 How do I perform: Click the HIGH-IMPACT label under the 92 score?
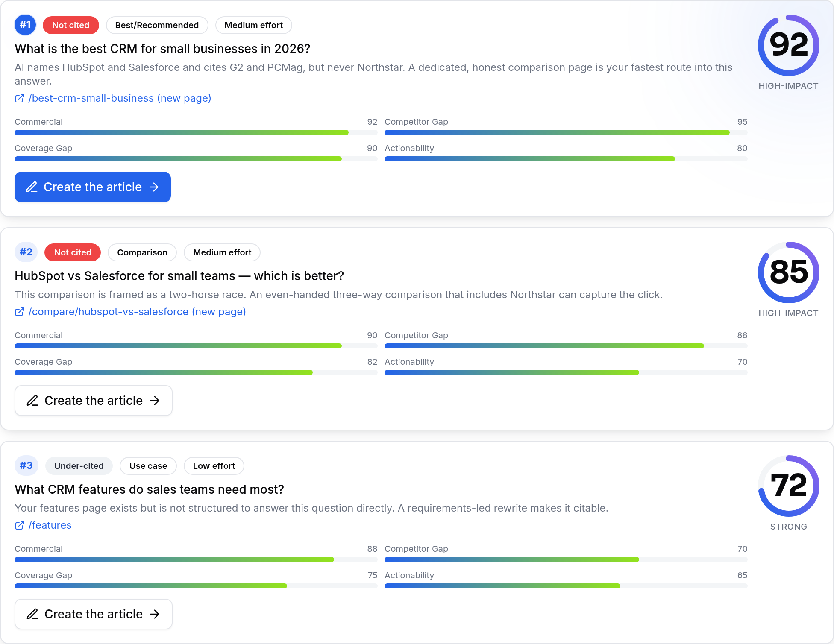coord(789,86)
